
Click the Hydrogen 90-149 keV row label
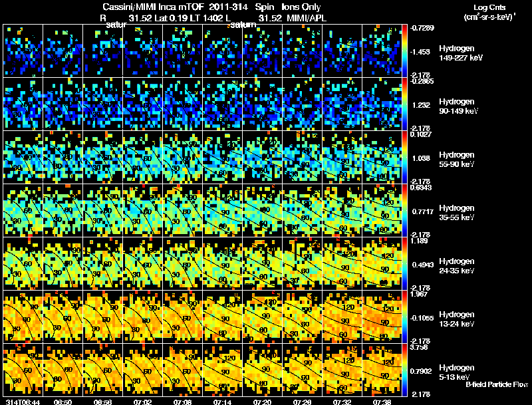(458, 106)
